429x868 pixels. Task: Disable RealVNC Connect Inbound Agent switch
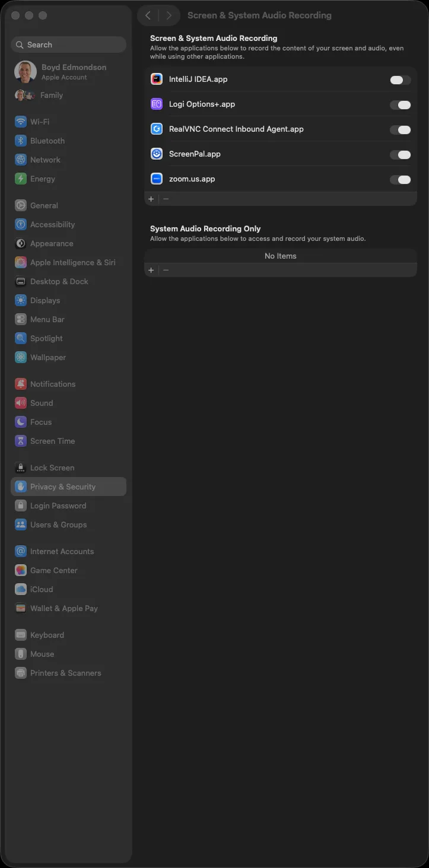(400, 130)
